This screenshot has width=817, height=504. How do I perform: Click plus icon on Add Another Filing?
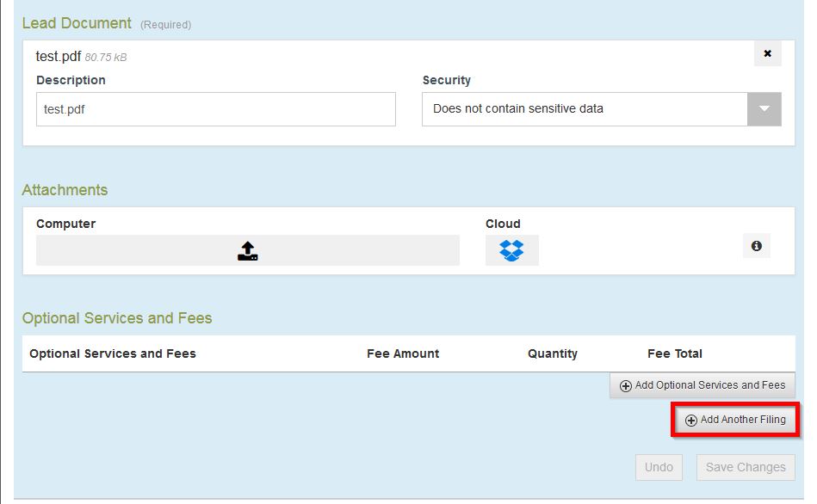click(x=690, y=421)
